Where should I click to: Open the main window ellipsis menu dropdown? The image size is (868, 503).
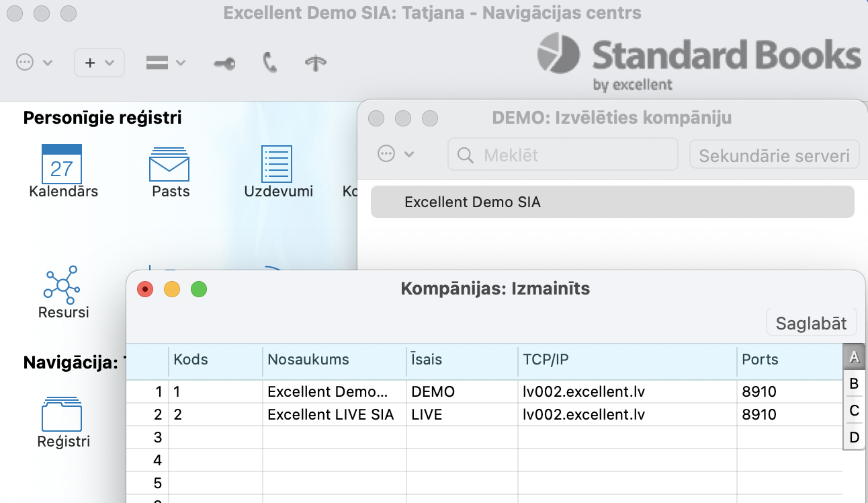pos(34,63)
